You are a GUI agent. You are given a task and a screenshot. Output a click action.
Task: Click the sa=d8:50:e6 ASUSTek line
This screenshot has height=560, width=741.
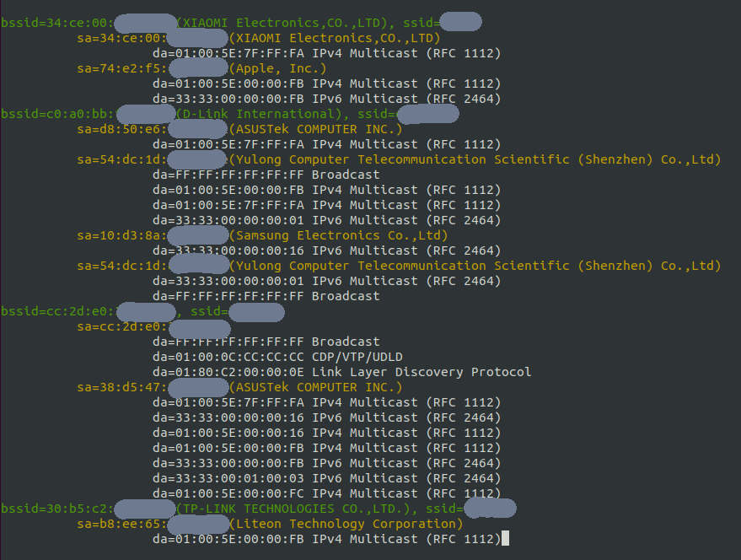(239, 129)
